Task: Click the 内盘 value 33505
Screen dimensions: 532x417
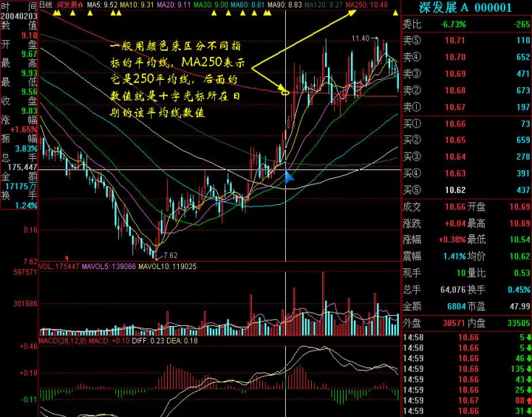Action: (519, 323)
